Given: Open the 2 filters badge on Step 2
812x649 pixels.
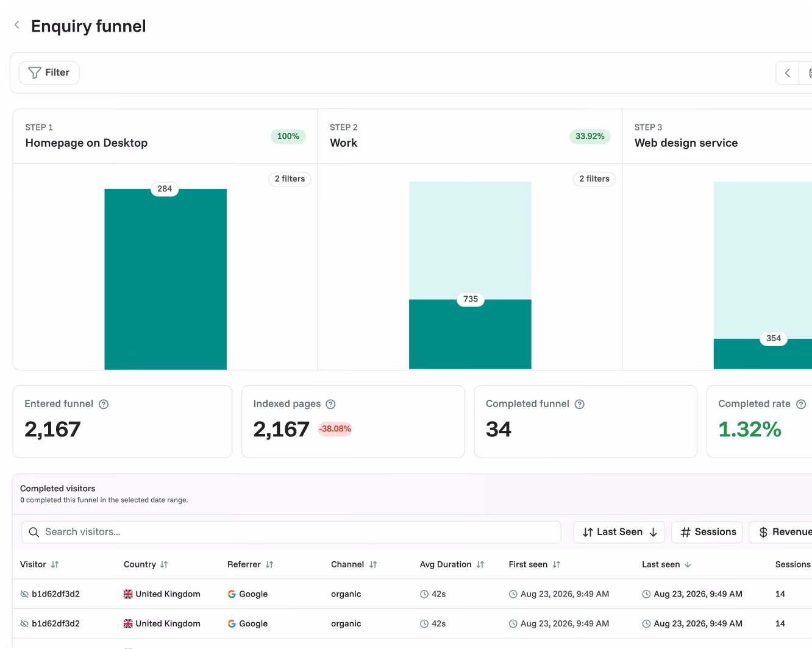Looking at the screenshot, I should click(x=594, y=179).
